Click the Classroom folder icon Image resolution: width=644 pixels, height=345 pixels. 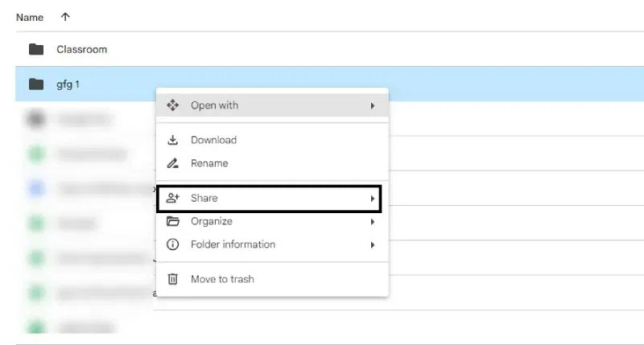tap(35, 49)
